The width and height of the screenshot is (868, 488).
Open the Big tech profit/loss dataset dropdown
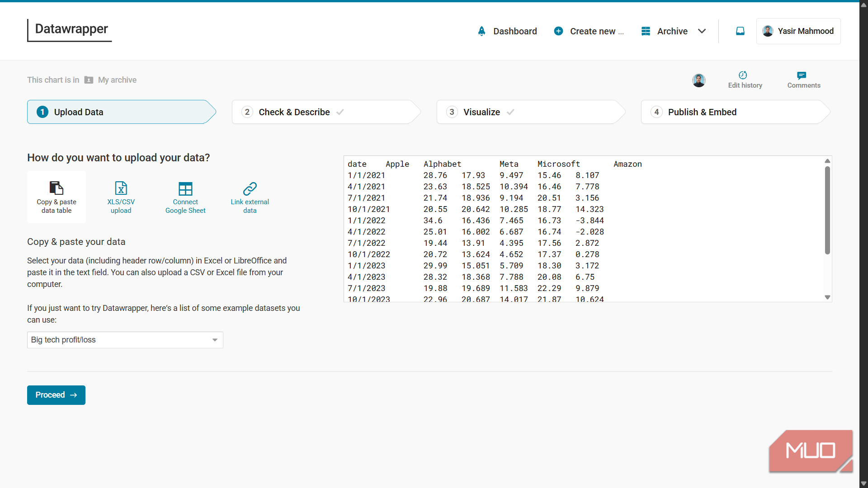[125, 340]
